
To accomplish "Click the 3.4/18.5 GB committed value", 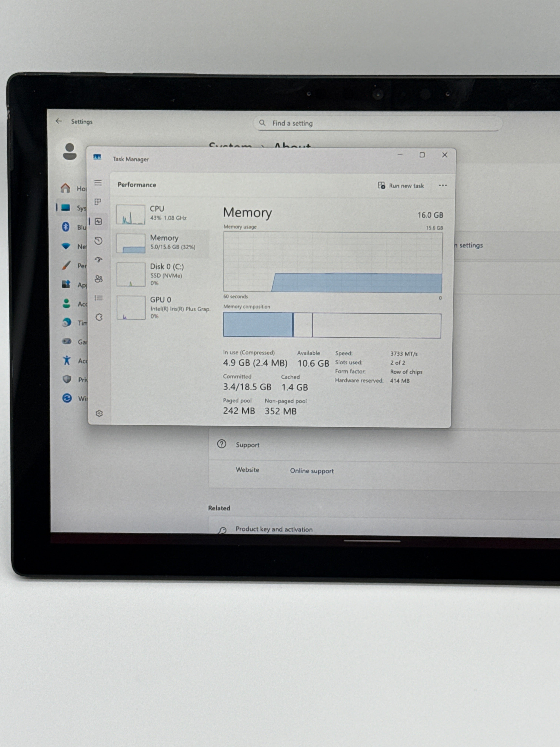I will point(247,387).
